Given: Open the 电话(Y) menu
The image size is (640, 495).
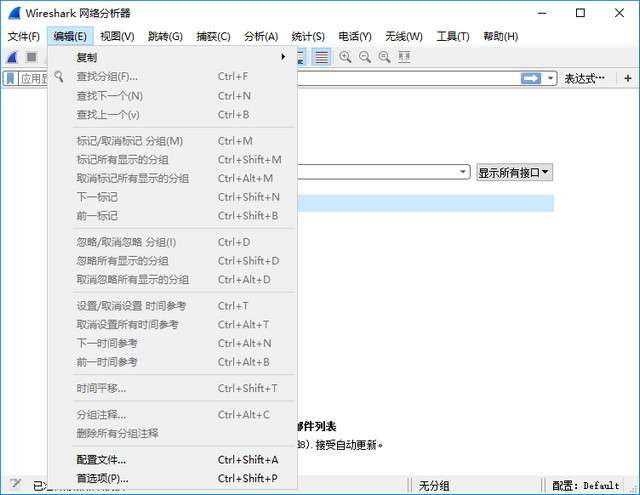Looking at the screenshot, I should pyautogui.click(x=355, y=36).
